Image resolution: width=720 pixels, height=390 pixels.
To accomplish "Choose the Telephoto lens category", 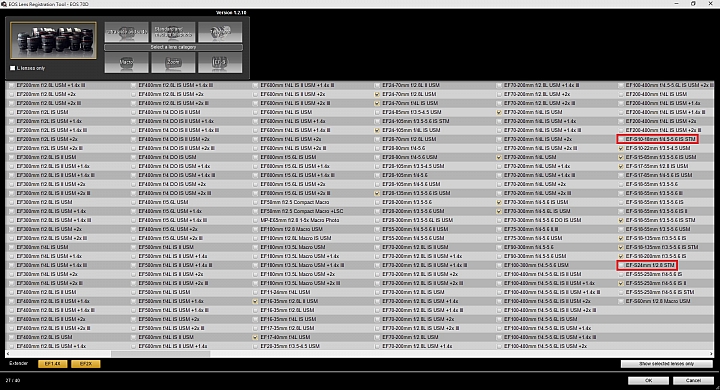I will pos(220,32).
